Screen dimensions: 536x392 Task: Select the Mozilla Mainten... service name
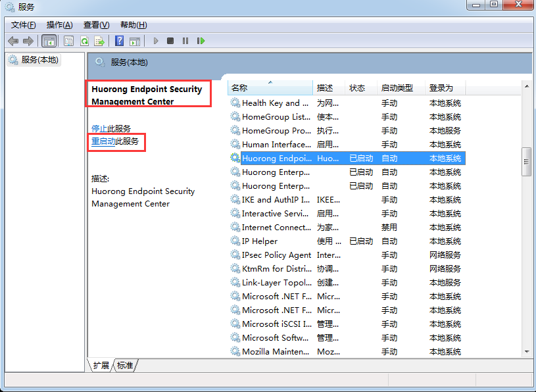pyautogui.click(x=276, y=352)
